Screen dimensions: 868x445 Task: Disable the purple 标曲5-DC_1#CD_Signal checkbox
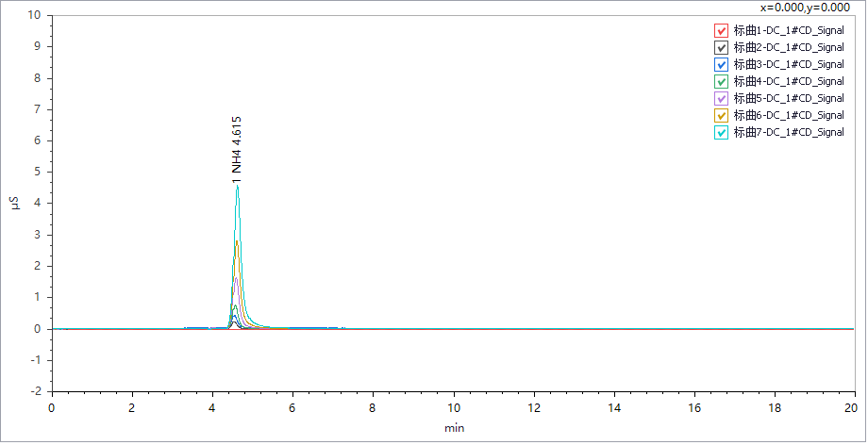pos(721,98)
